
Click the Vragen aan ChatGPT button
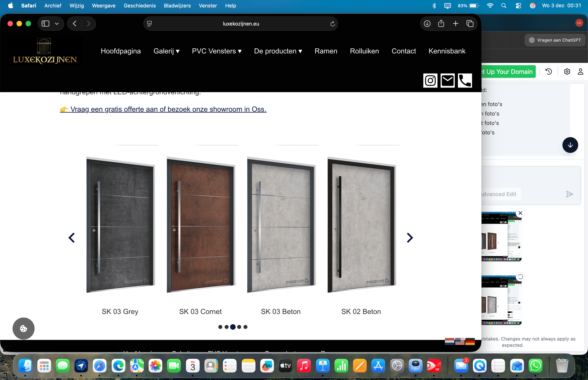[555, 40]
